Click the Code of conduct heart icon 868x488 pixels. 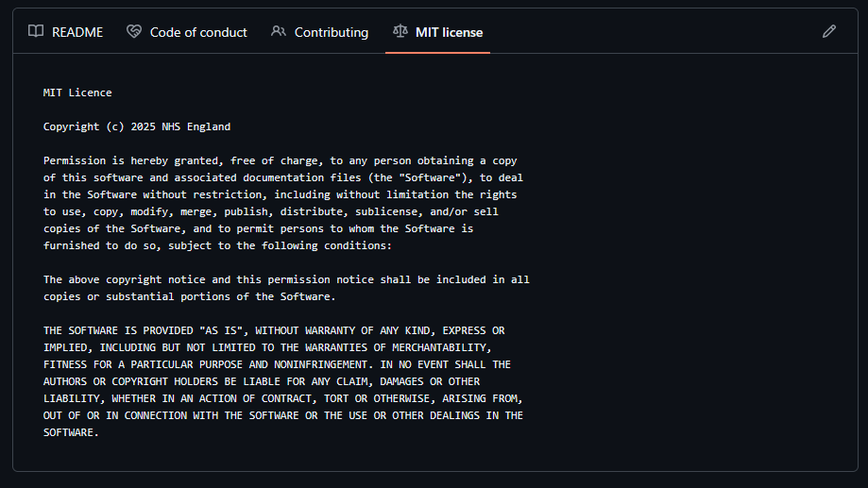(134, 32)
